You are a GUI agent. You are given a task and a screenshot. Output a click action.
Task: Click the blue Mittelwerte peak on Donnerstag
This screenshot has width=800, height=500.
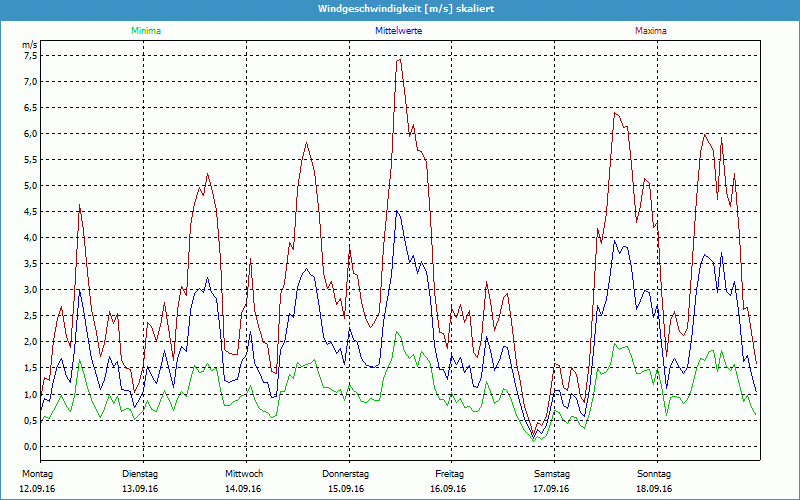tap(397, 211)
